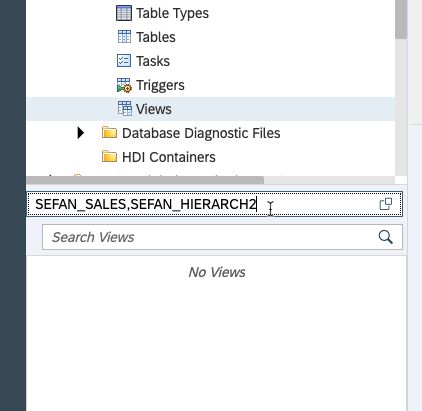Select Tables in the catalog tree
The width and height of the screenshot is (422, 411).
tap(156, 37)
